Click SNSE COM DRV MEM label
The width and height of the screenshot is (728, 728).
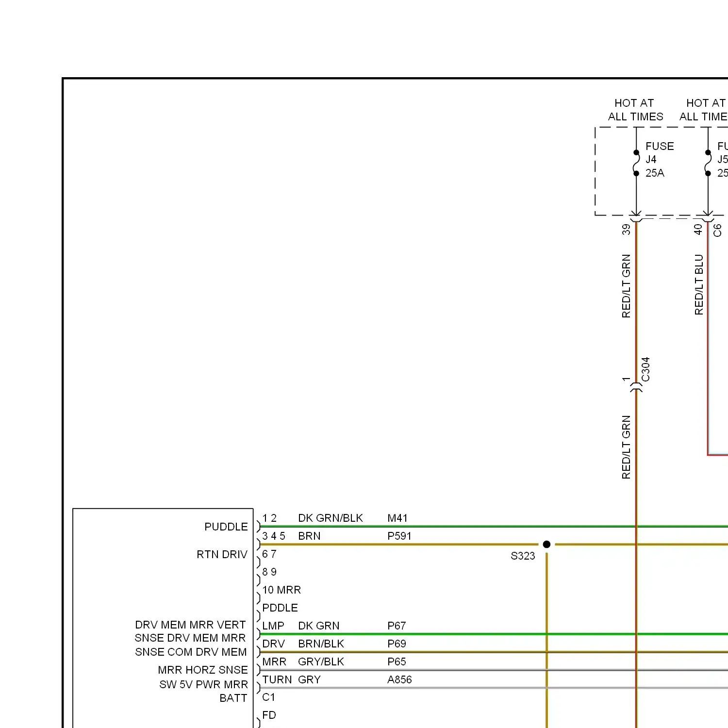click(x=191, y=652)
